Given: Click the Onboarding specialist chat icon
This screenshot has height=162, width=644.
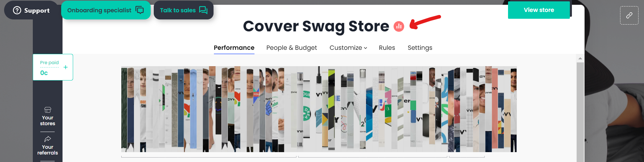Looking at the screenshot, I should point(139,10).
